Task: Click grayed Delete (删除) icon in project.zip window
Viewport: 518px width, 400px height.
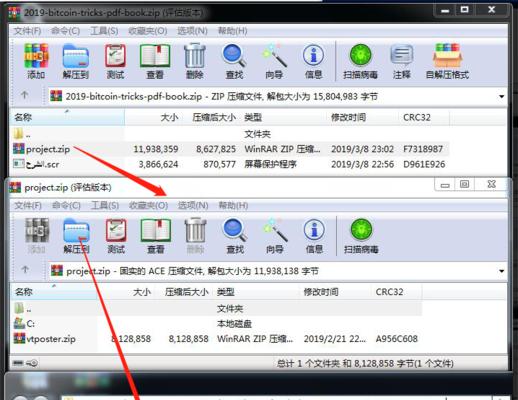Action: 195,236
